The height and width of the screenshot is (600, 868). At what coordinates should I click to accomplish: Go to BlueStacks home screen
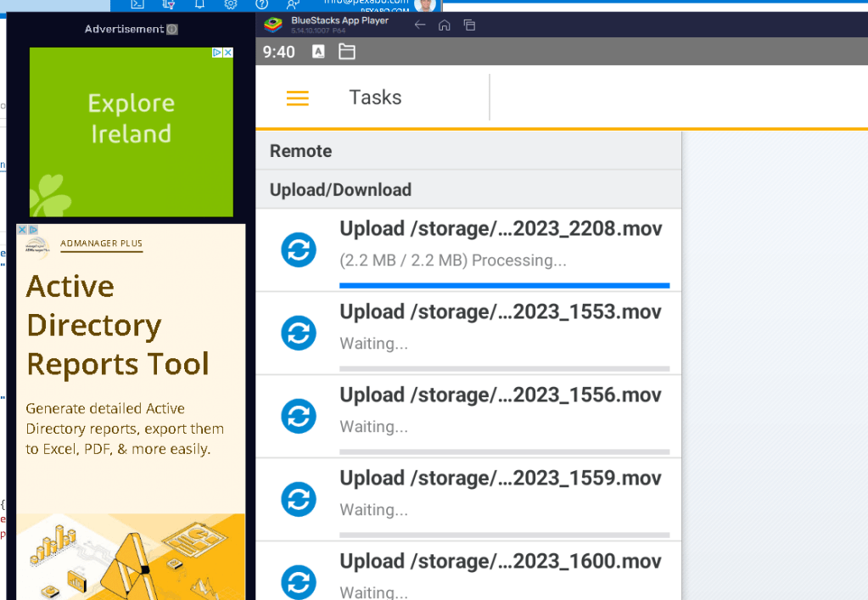click(x=444, y=25)
